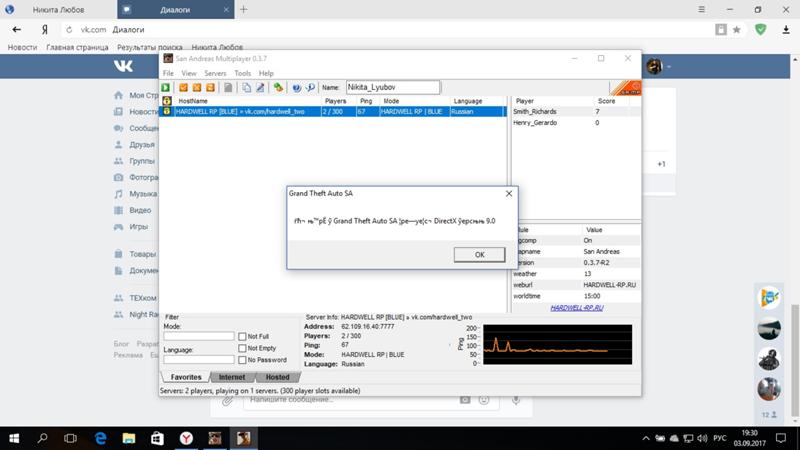Open the File menu in SA-MP
Viewport: 800px width, 450px height.
point(168,73)
